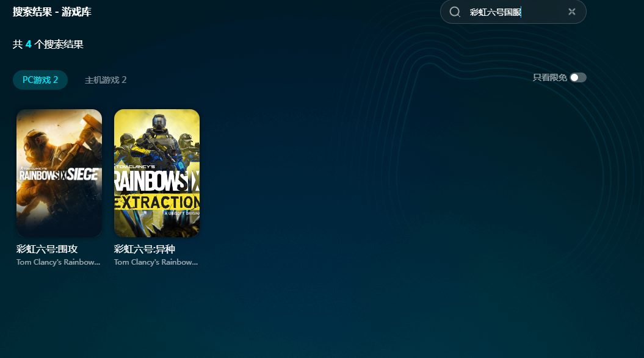The image size is (644, 358).
Task: Clear the search text with X icon
Action: tap(571, 12)
